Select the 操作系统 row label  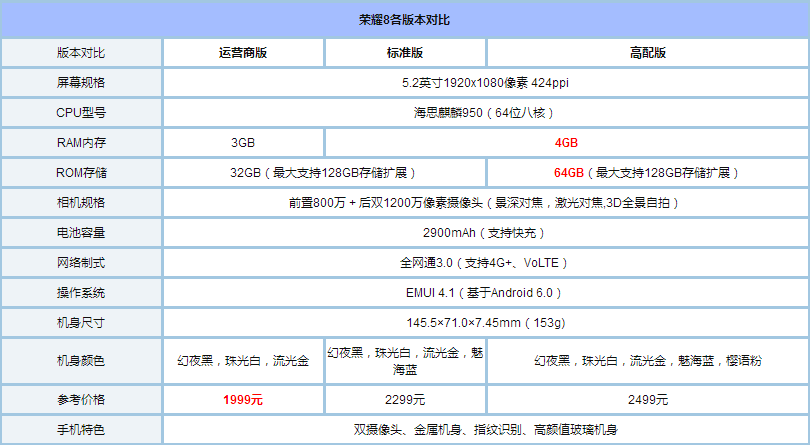(x=81, y=293)
